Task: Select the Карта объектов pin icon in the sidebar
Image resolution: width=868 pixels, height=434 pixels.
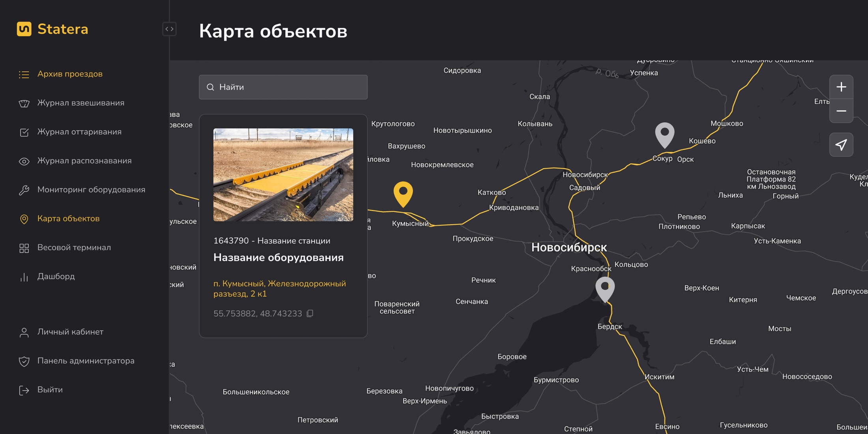Action: [24, 219]
